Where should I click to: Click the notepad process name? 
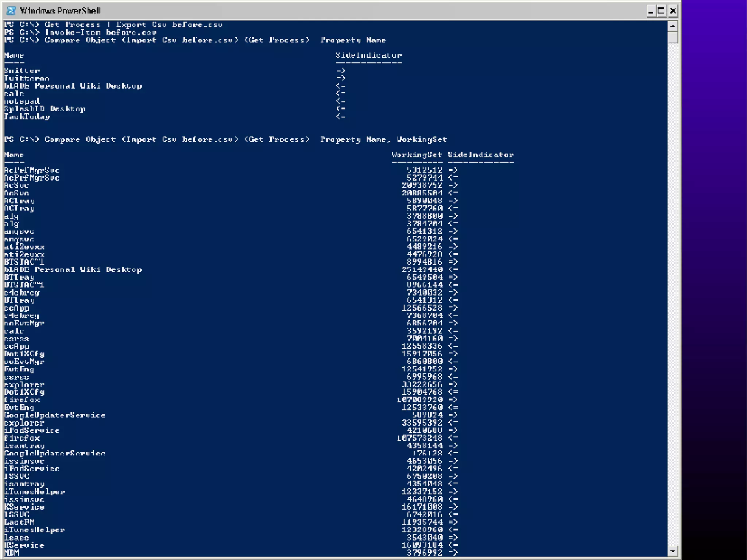22,101
